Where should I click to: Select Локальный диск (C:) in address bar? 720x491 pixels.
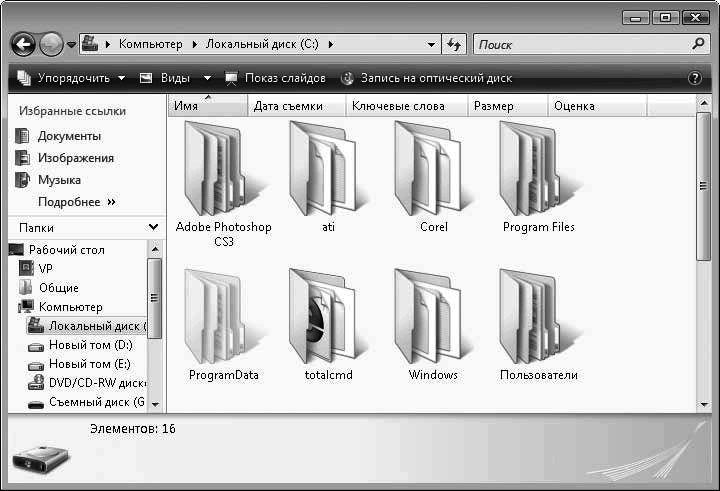(262, 44)
